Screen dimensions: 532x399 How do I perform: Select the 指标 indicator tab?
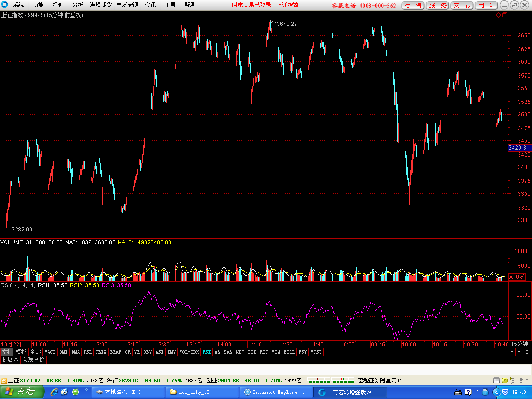[x=7, y=352]
